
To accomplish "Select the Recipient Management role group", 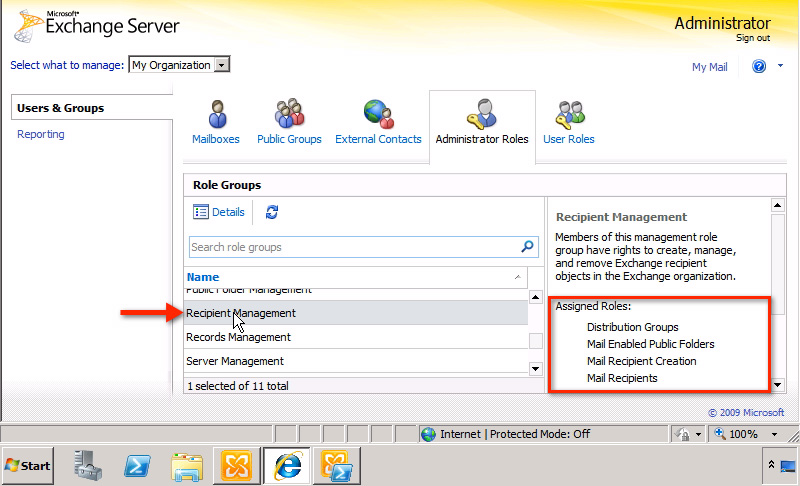I will coord(356,313).
